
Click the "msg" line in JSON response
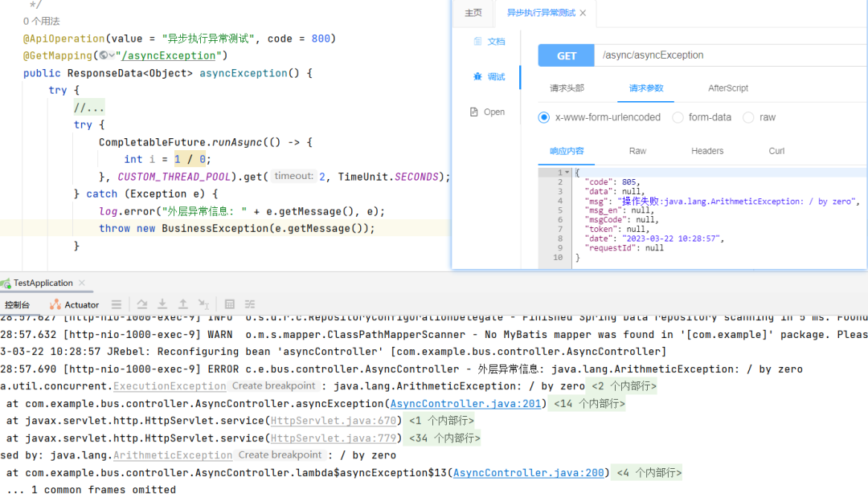click(723, 202)
